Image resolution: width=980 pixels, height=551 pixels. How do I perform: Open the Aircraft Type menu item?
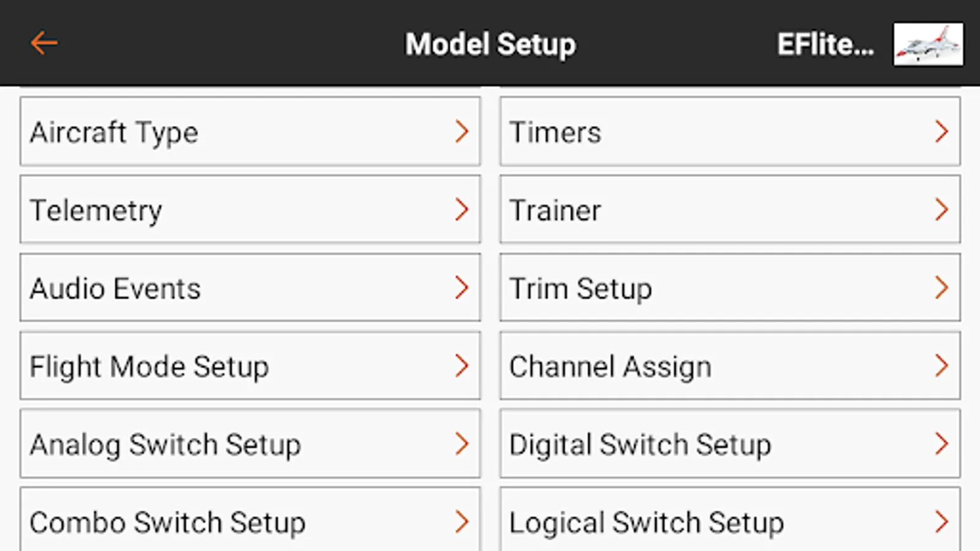point(250,132)
